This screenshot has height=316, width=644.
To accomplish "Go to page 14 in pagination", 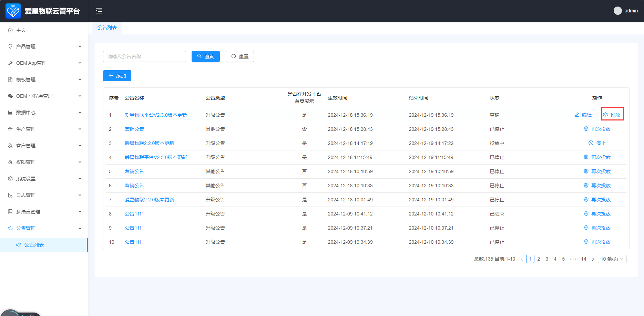I will tap(584, 259).
